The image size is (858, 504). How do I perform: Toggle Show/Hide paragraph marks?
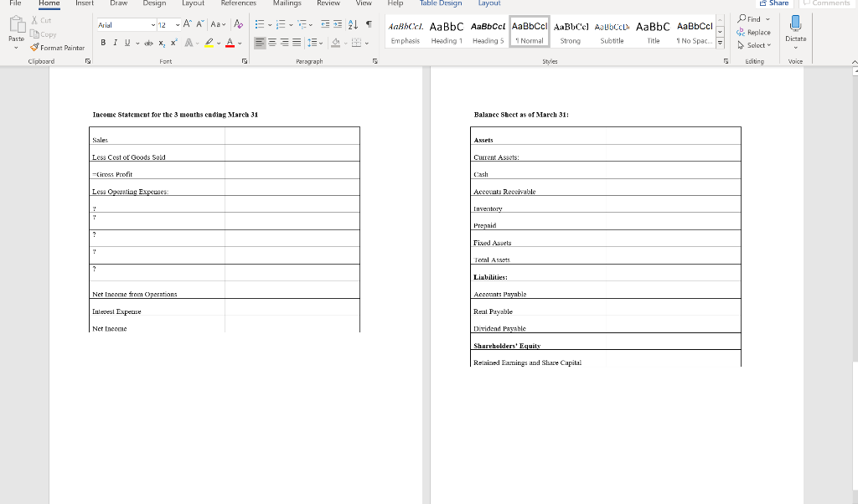click(x=369, y=24)
